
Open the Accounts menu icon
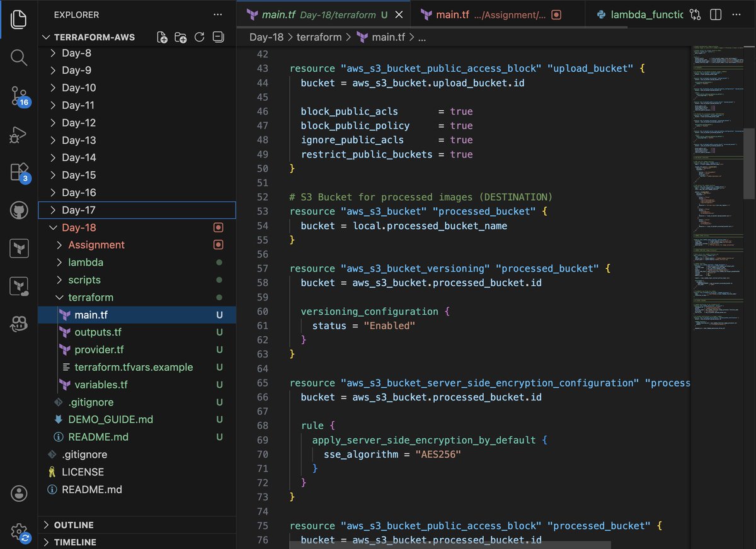pos(19,493)
